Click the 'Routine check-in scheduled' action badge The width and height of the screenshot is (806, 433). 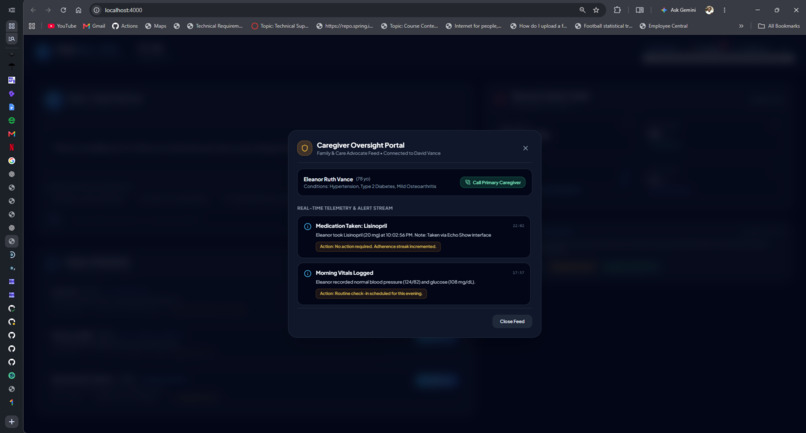(371, 294)
